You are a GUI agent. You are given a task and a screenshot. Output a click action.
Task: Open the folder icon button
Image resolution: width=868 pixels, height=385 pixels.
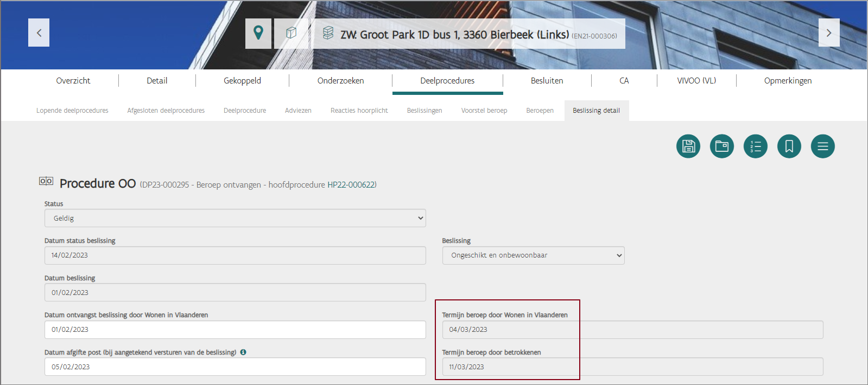721,146
